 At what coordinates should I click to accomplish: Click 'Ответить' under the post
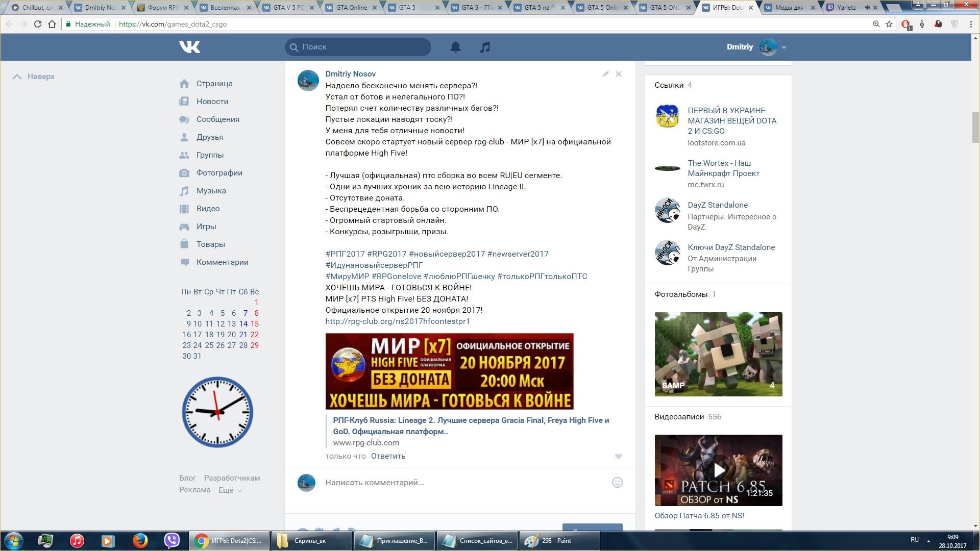tap(388, 456)
